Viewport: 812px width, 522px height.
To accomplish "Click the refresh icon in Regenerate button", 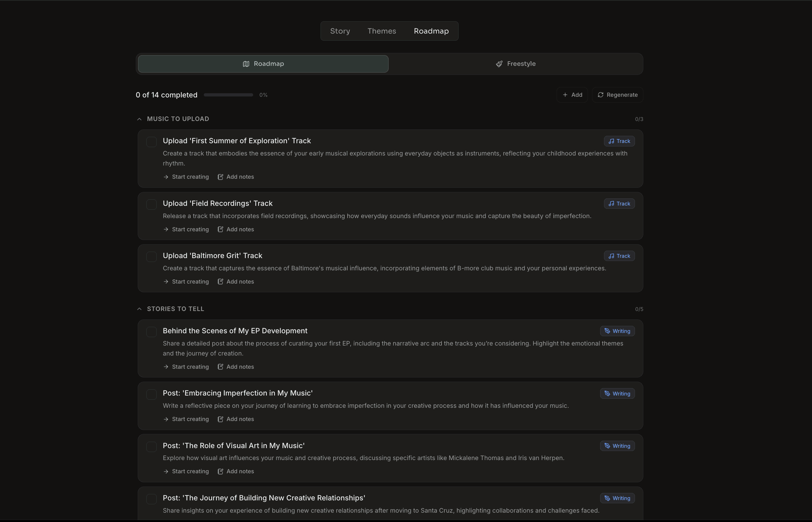I will coord(600,95).
